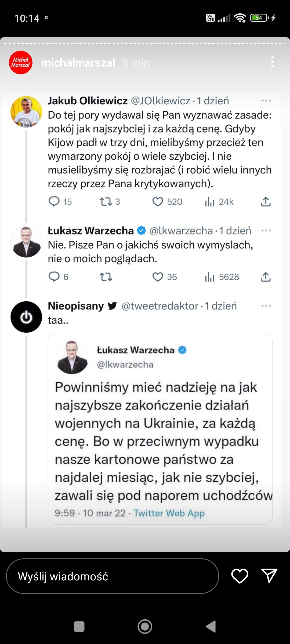Open more options on Nieopisany tweet
This screenshot has width=290, height=644.
point(266,306)
